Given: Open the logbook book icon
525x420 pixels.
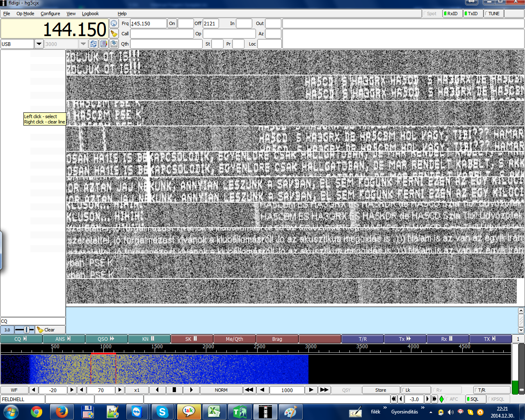Looking at the screenshot, I should coord(104,44).
